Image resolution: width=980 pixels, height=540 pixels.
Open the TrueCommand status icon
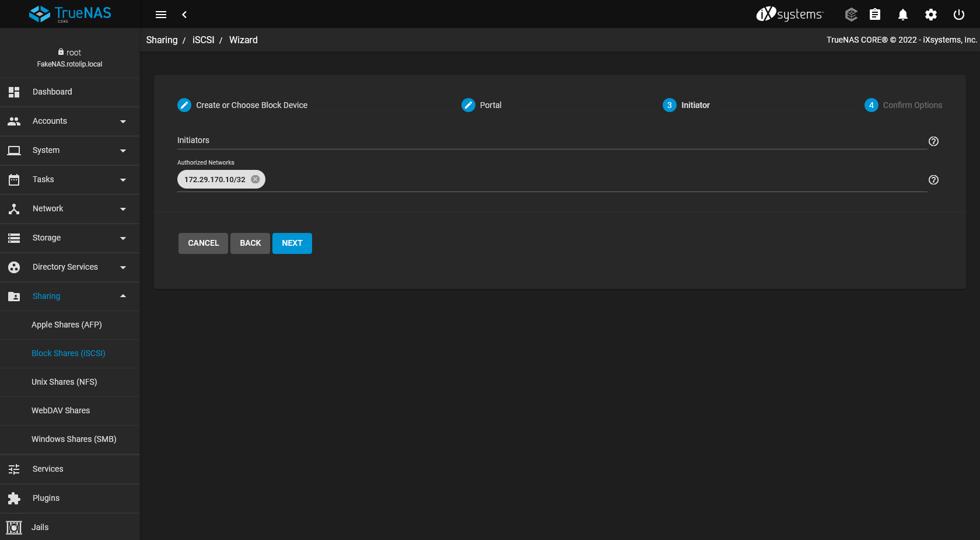(x=851, y=15)
